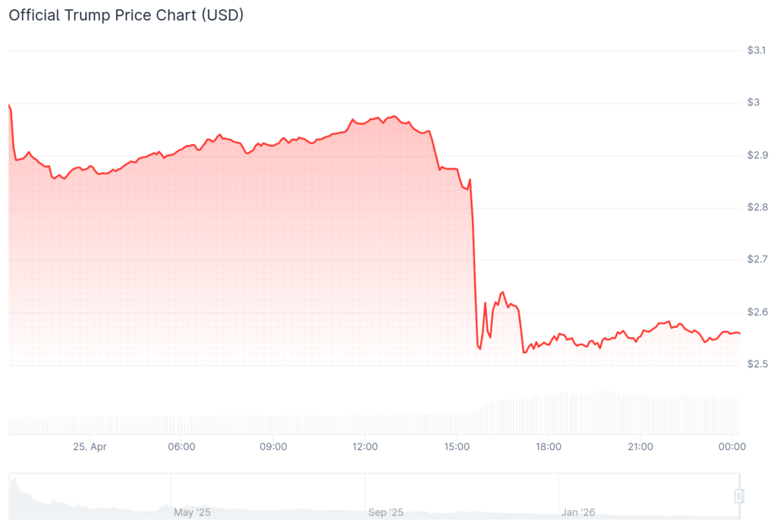Image resolution: width=777 pixels, height=532 pixels.
Task: Click the "May '25" label in the navigator
Action: 193,512
